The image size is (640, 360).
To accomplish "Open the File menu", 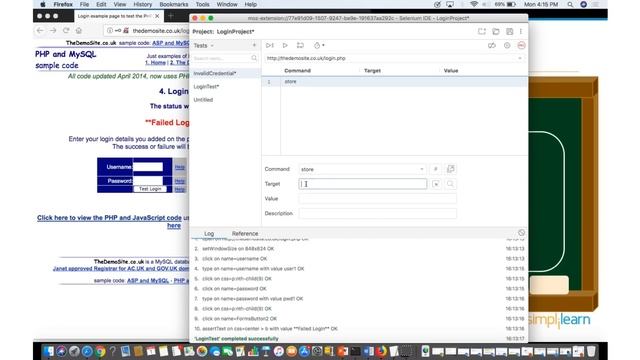I will 84,4.
